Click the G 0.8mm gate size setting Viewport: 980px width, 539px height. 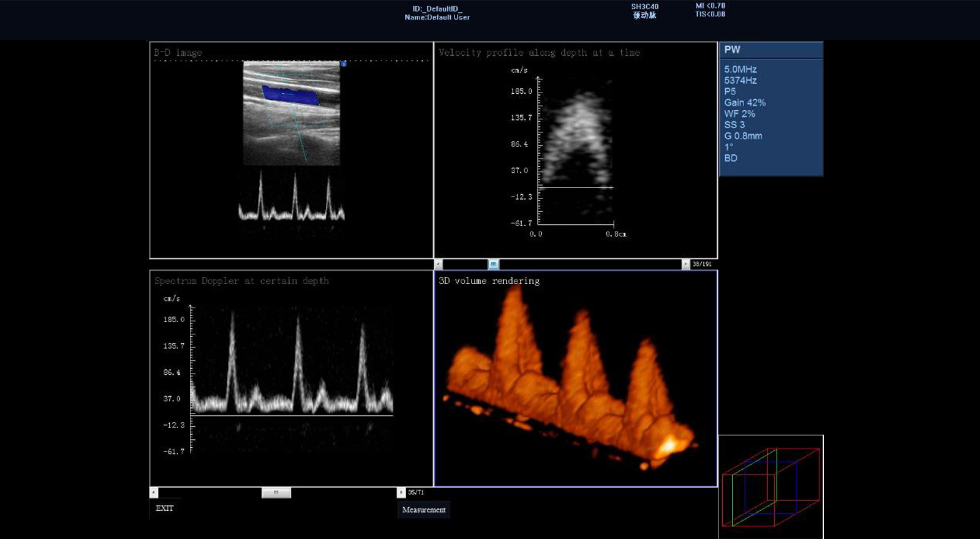click(743, 136)
